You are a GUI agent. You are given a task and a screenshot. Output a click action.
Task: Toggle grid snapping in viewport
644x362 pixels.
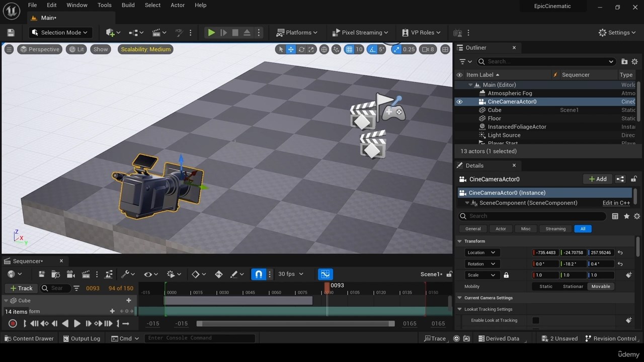pos(349,49)
